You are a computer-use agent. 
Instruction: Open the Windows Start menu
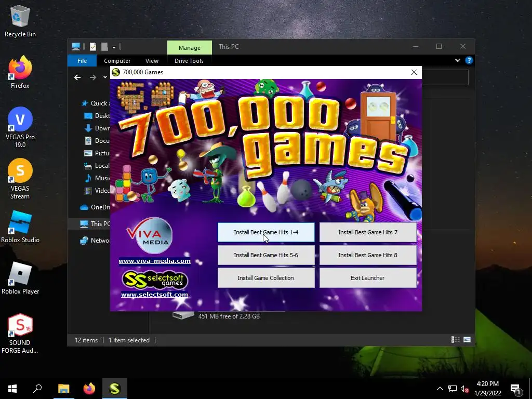12,389
